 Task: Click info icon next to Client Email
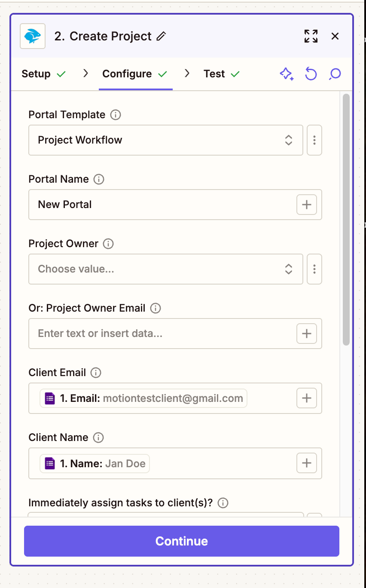click(x=96, y=373)
